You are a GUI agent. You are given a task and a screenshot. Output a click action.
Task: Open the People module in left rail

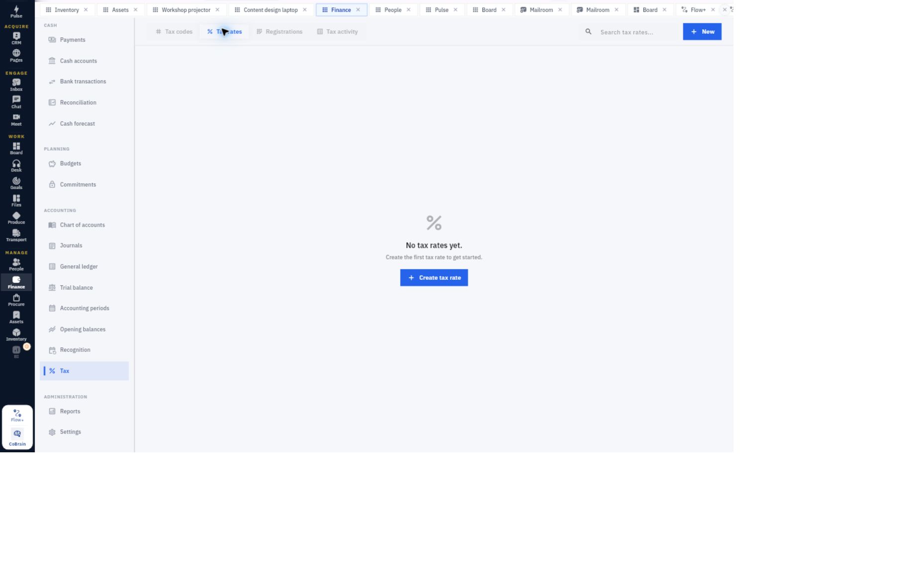[16, 264]
